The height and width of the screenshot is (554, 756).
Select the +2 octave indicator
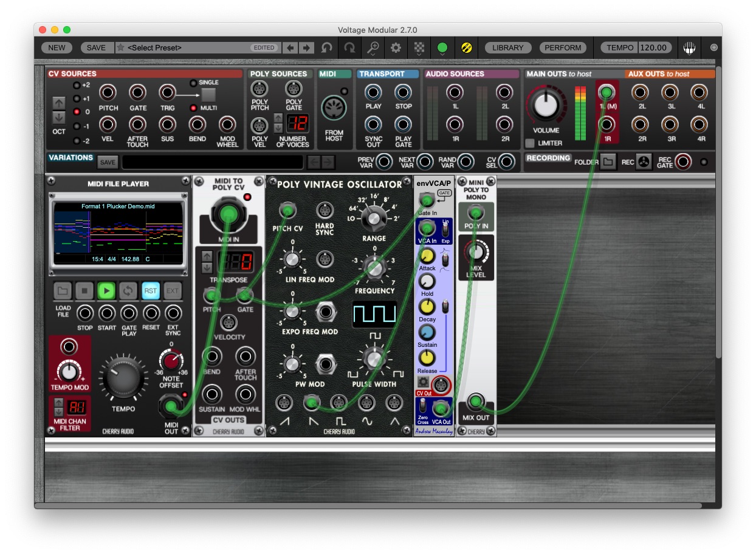pyautogui.click(x=77, y=85)
